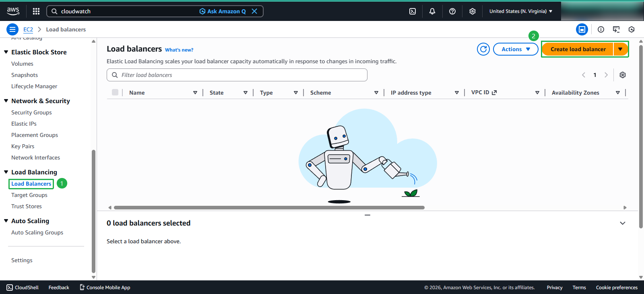The height and width of the screenshot is (294, 644).
Task: Open Network Interfaces in sidebar
Action: [x=35, y=157]
